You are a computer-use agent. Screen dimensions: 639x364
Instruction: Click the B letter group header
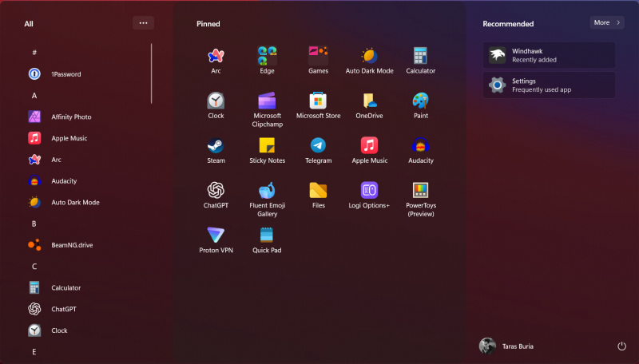coord(34,224)
